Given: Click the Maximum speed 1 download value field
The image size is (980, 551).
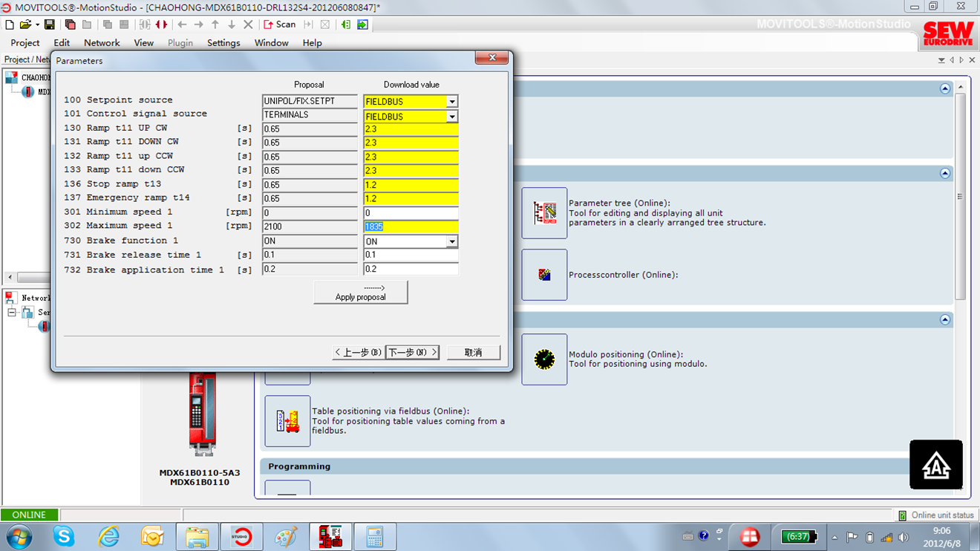Looking at the screenshot, I should point(411,226).
